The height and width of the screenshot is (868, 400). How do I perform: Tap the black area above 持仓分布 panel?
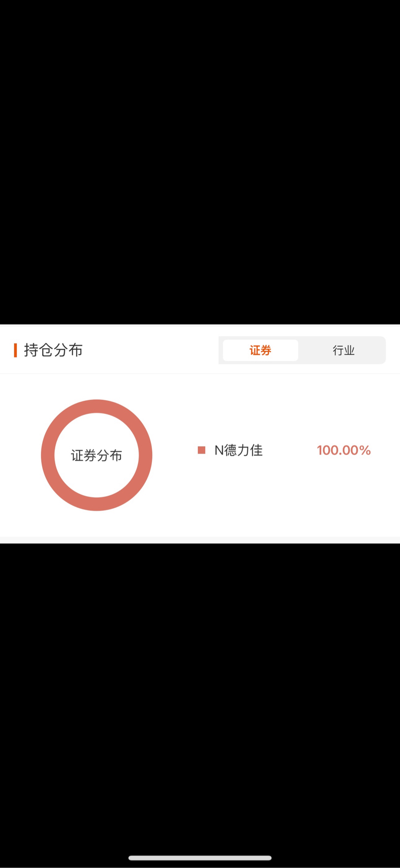pyautogui.click(x=200, y=162)
